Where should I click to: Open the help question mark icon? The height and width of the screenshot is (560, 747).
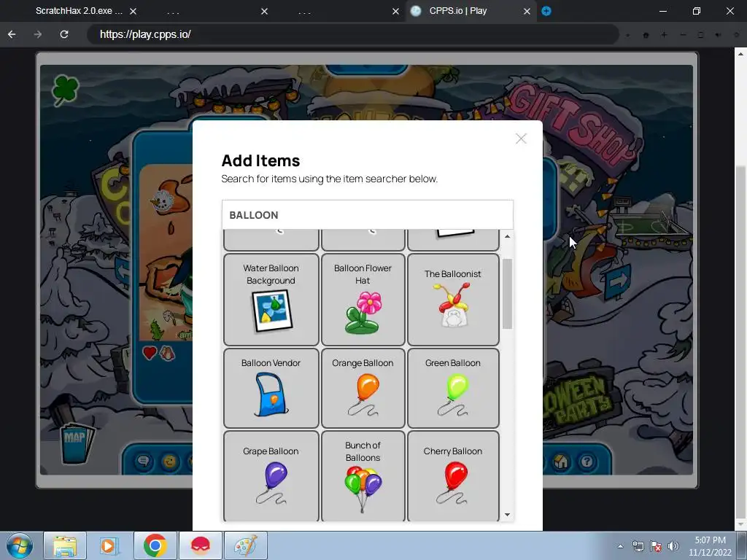pos(587,462)
